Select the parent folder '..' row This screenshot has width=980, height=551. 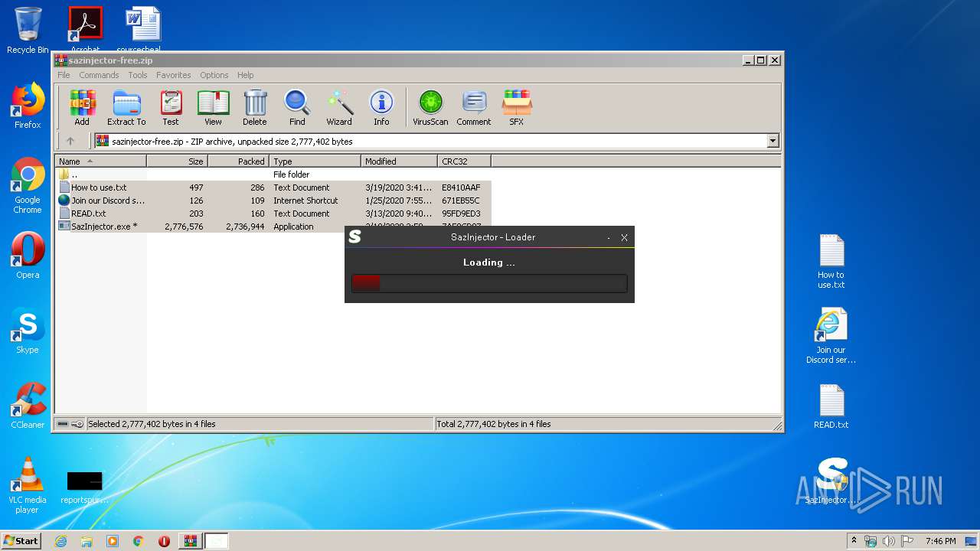273,174
